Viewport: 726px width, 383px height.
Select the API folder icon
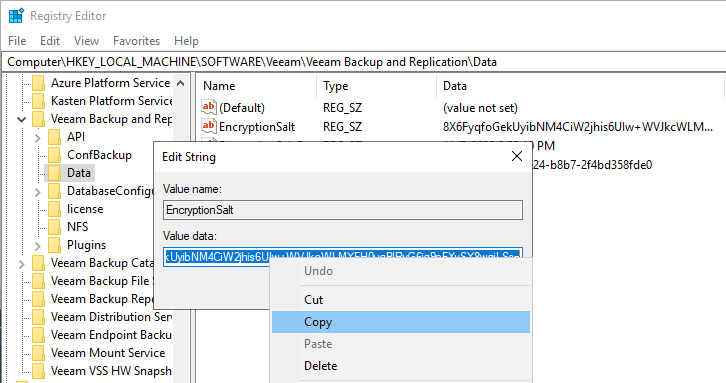pos(54,137)
